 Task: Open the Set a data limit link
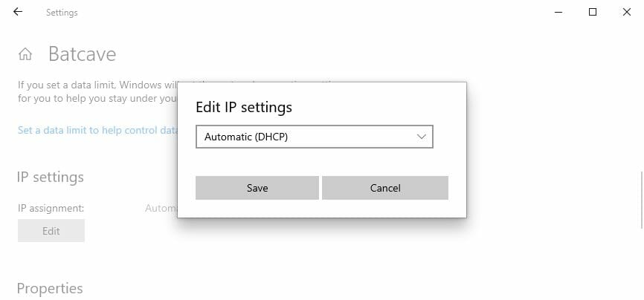(x=97, y=131)
